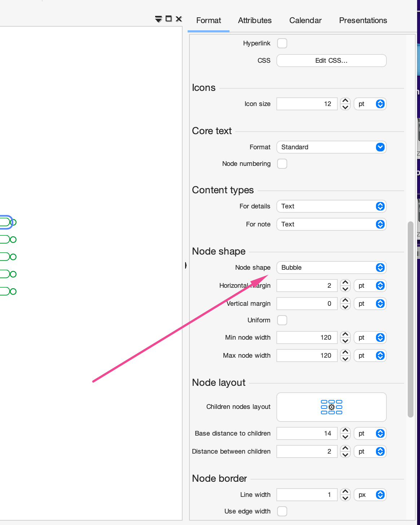The width and height of the screenshot is (420, 525).
Task: Change the For details content type dropdown
Action: pos(331,206)
